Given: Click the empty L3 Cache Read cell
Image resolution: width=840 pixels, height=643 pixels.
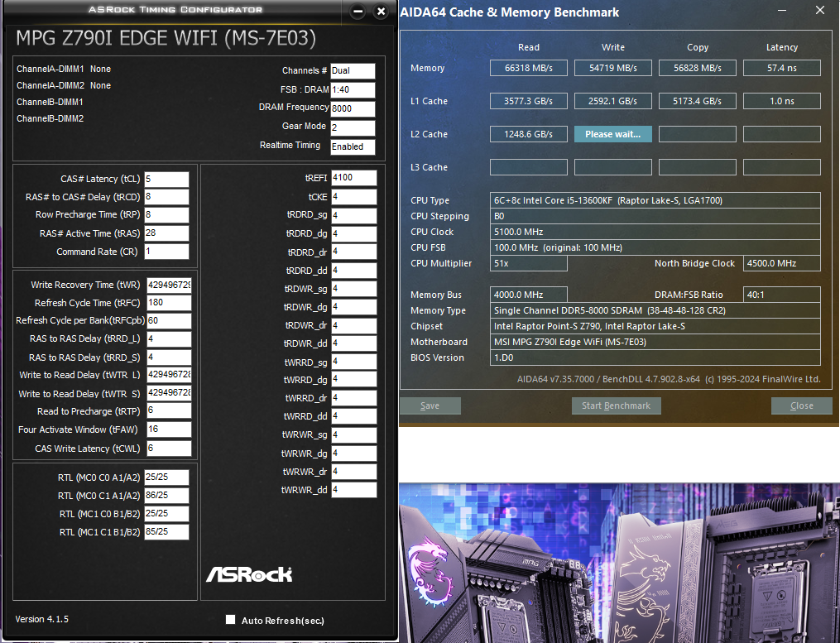Looking at the screenshot, I should 528,167.
